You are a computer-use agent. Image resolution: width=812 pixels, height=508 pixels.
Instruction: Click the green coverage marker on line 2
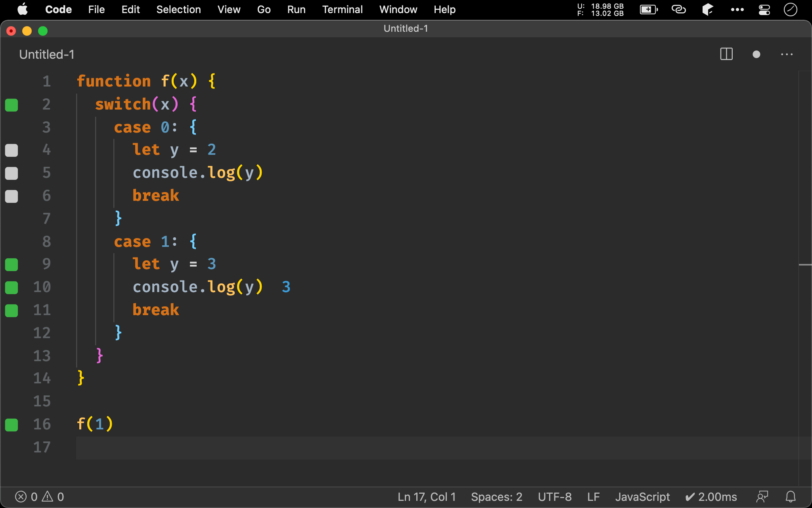(x=11, y=105)
